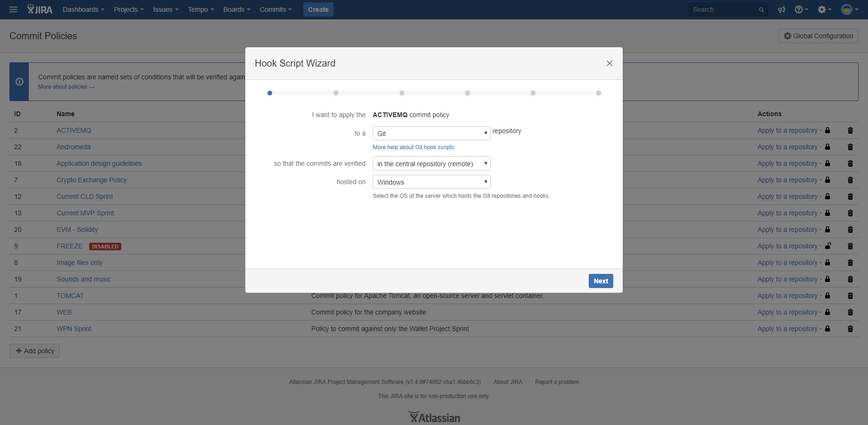Open the ACTIVEMQ policy link
Screen dimensions: 868x425
tap(74, 130)
